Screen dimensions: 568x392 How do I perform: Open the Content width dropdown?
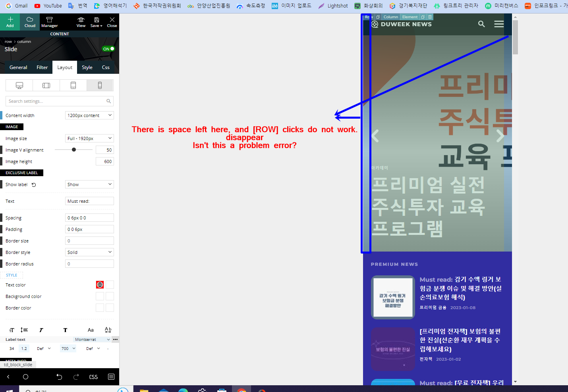tap(89, 115)
